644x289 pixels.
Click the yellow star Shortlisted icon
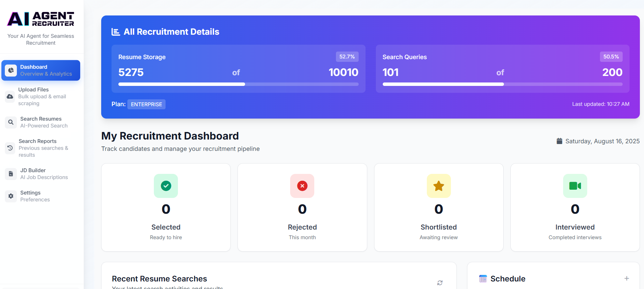439,186
